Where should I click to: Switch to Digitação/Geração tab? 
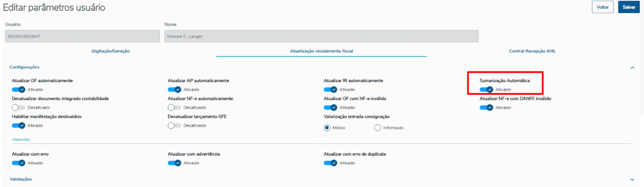pos(111,51)
